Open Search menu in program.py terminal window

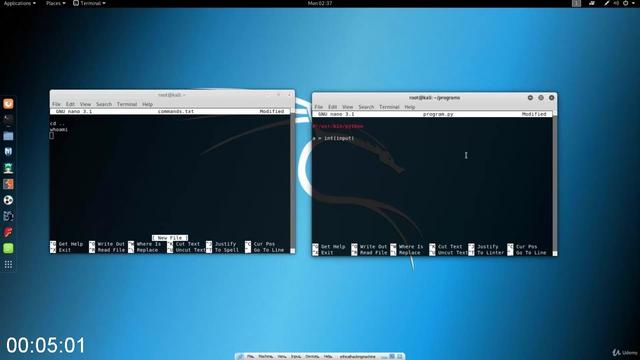point(366,107)
